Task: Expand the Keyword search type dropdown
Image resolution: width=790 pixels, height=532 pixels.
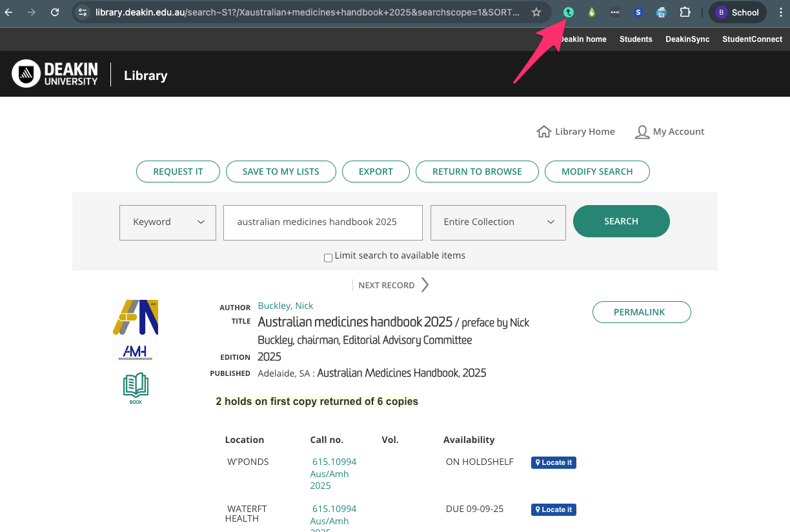Action: tap(168, 222)
